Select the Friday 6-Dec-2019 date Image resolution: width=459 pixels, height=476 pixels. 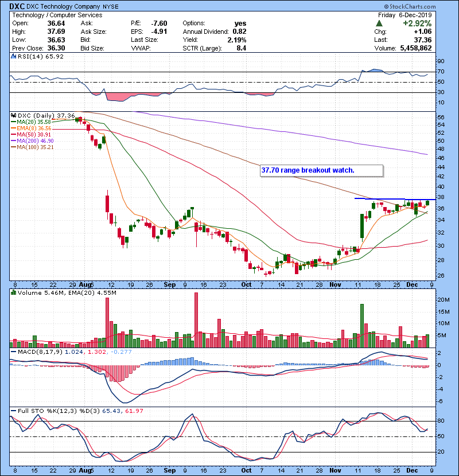tap(404, 15)
